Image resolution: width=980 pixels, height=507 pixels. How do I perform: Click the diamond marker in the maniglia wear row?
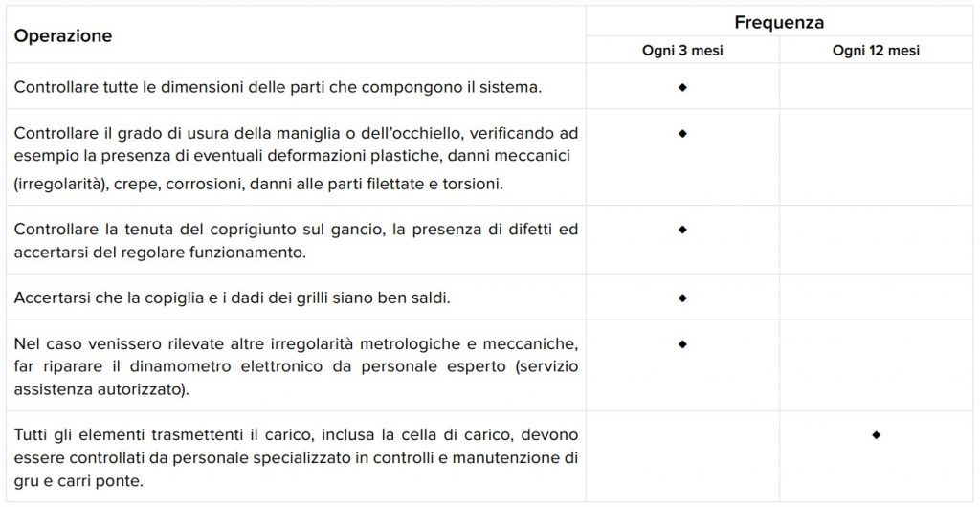[682, 133]
